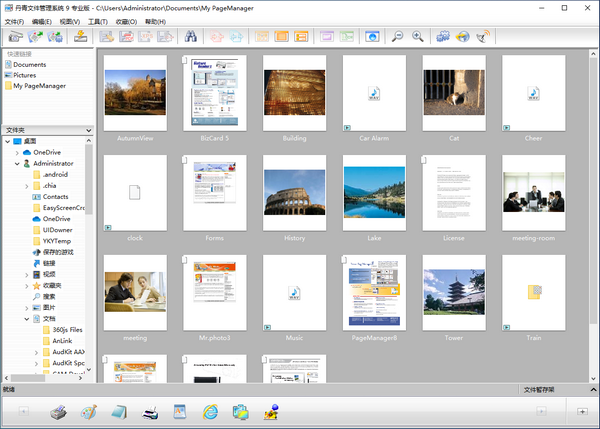The height and width of the screenshot is (429, 600).
Task: Click the convert to PDF toolbar icon
Action: tap(126, 37)
